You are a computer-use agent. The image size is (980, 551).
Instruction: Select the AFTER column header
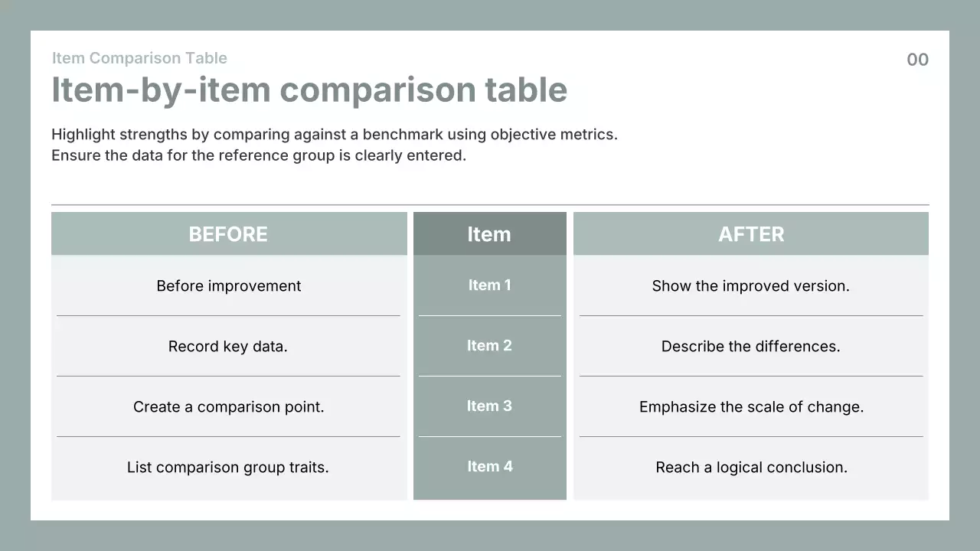coord(751,234)
